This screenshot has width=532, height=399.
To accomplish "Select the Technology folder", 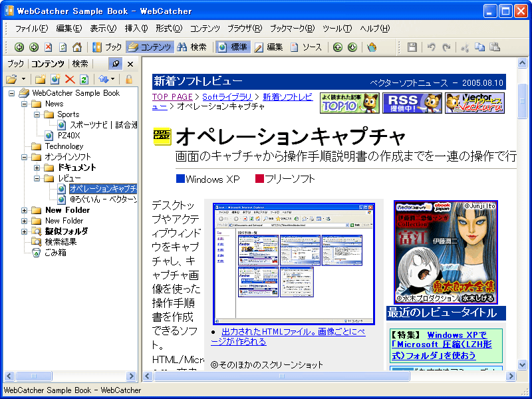I will click(64, 146).
